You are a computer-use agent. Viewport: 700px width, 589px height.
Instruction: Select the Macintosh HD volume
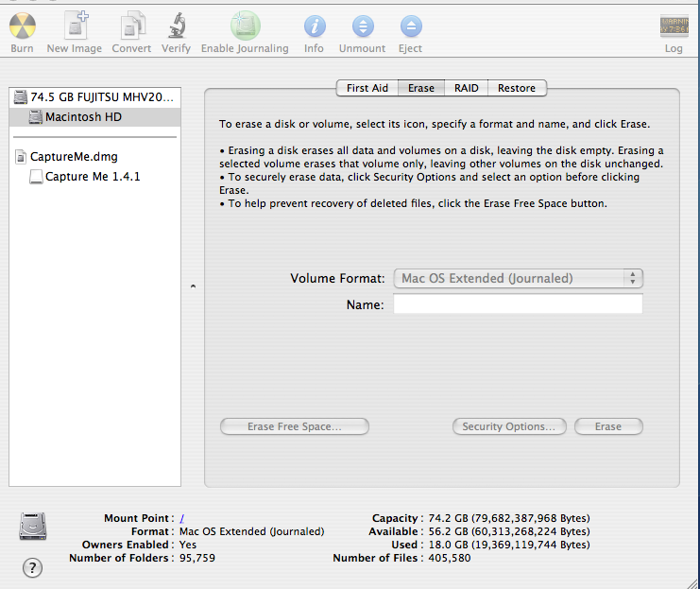click(x=94, y=117)
